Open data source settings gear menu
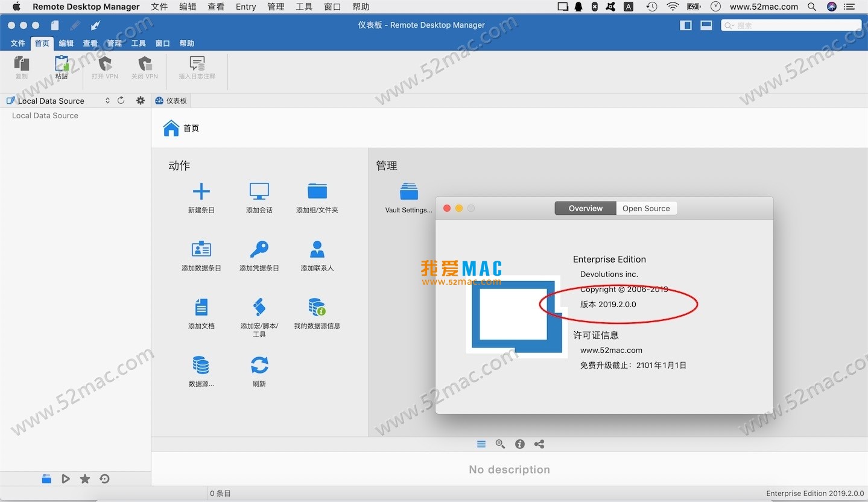868x502 pixels. coord(141,101)
